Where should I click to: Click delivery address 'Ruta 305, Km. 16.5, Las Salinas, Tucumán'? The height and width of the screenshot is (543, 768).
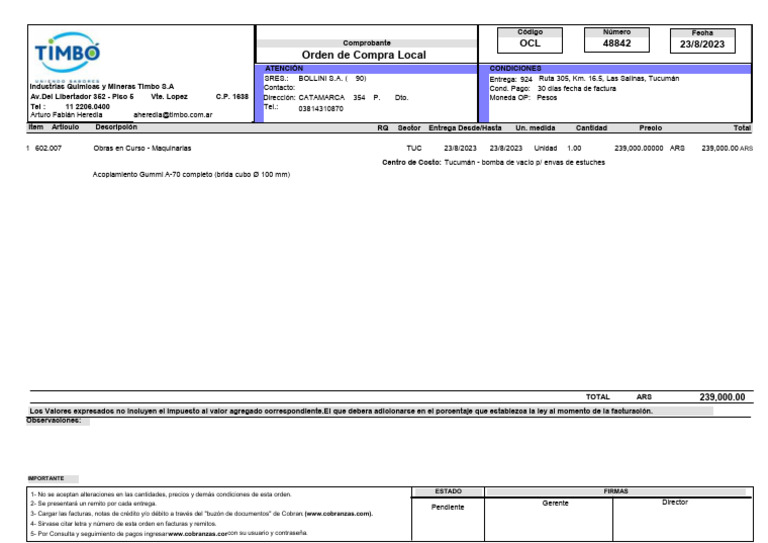click(609, 78)
